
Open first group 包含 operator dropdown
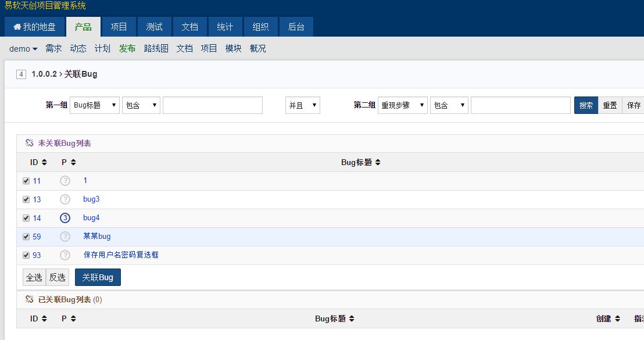pyautogui.click(x=141, y=105)
